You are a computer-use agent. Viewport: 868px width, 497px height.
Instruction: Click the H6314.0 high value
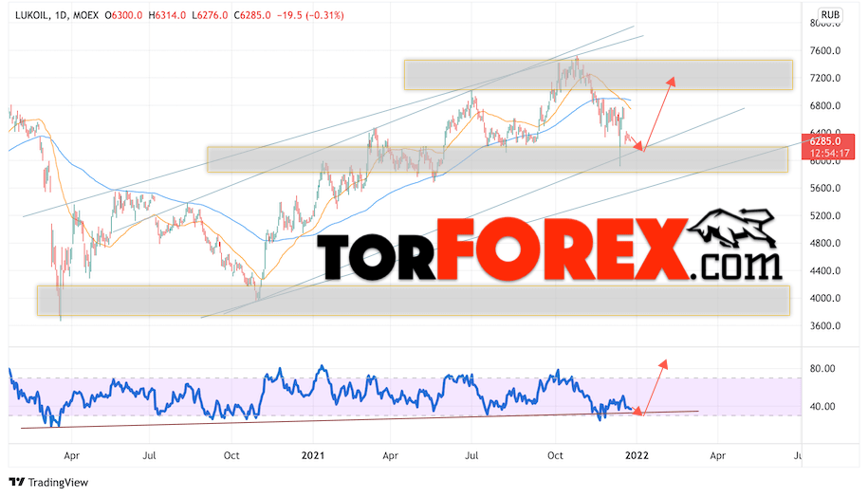[167, 15]
